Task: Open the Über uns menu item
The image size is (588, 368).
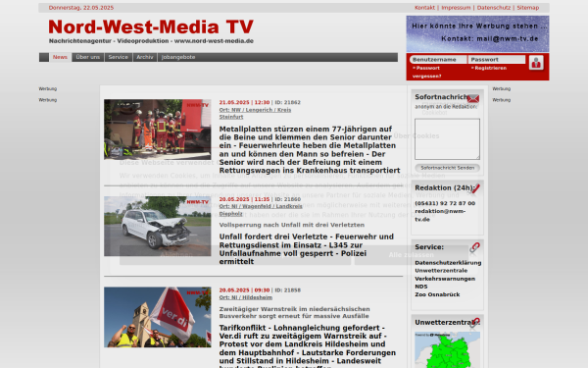Action: [x=88, y=57]
